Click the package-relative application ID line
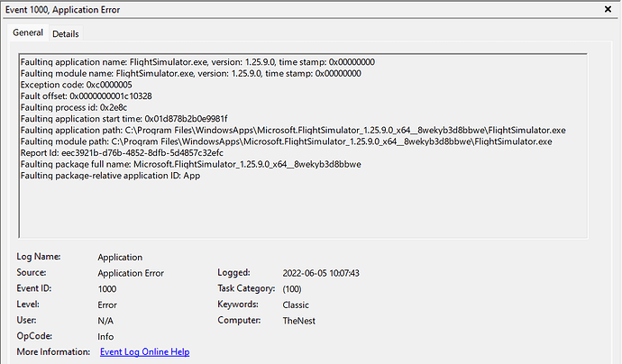The height and width of the screenshot is (364, 622). click(110, 176)
